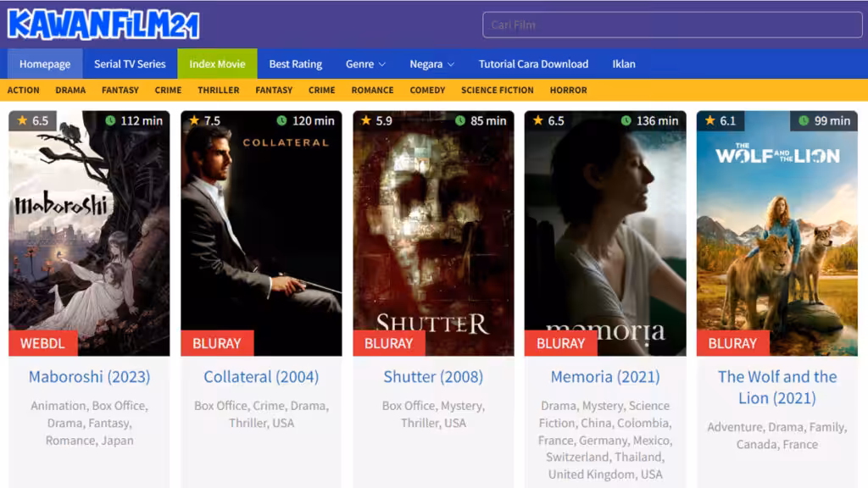This screenshot has height=488, width=868.
Task: Click the star rating icon on Shutter
Action: (x=366, y=120)
